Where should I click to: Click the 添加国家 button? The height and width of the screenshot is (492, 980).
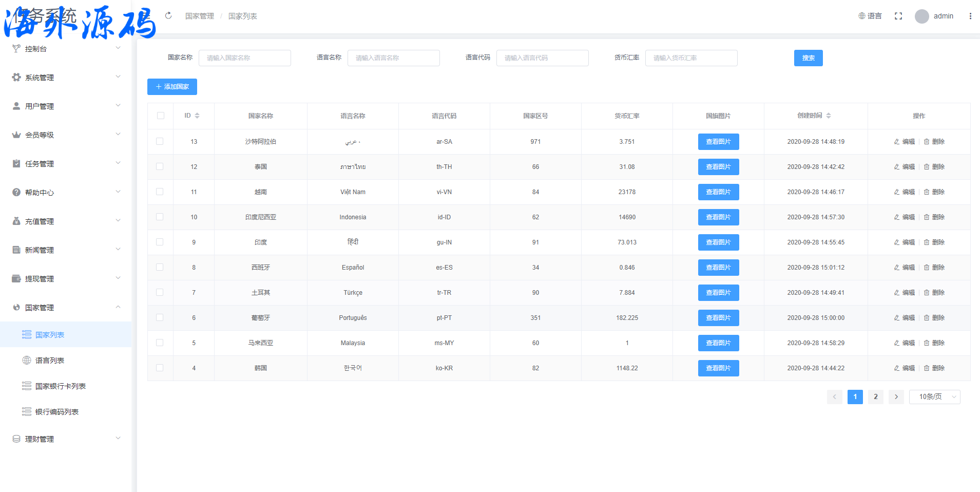[172, 87]
